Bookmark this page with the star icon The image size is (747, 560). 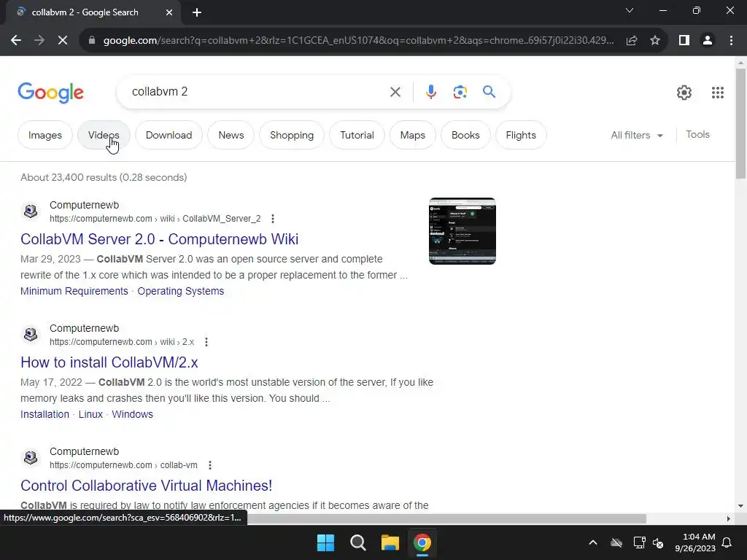tap(655, 41)
